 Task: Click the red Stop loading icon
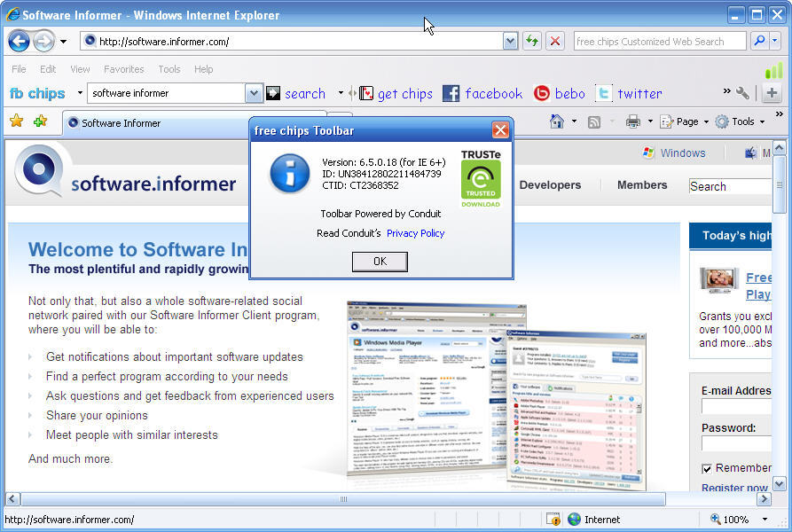[x=555, y=41]
